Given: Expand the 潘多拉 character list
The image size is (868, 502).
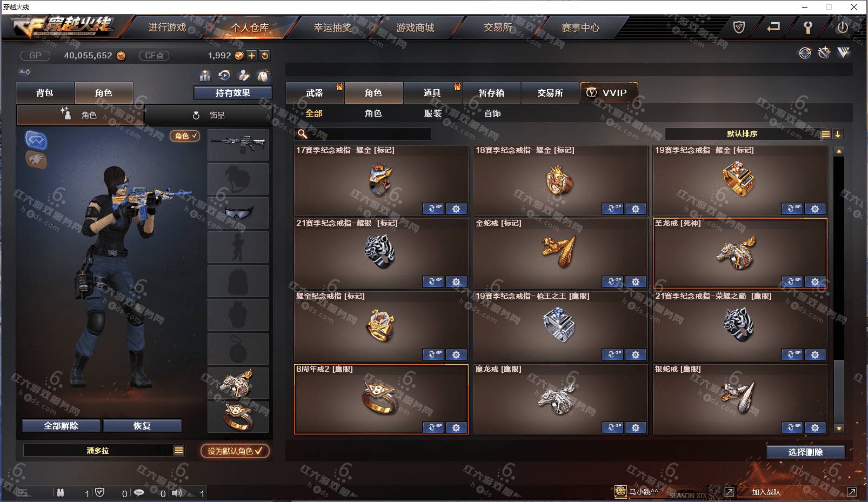Looking at the screenshot, I should pos(179,450).
